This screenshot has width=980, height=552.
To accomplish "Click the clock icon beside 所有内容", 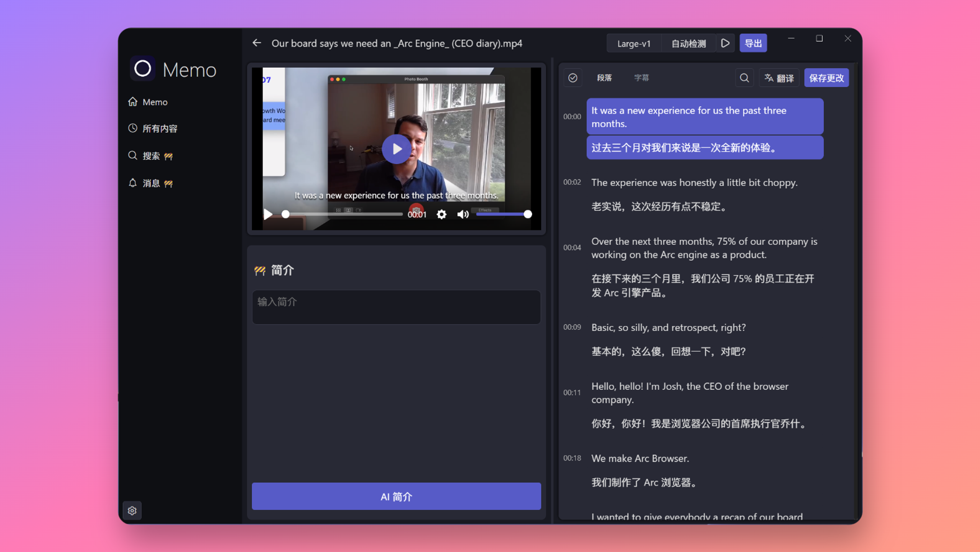I will 133,128.
